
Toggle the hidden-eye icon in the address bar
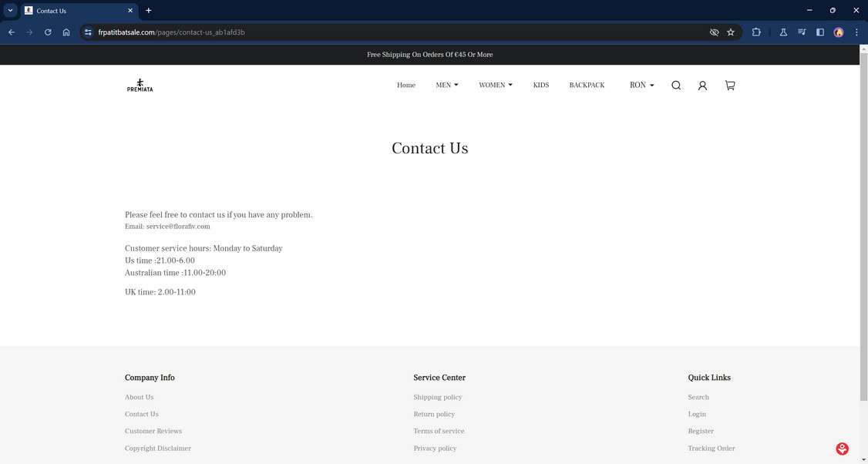(x=714, y=32)
